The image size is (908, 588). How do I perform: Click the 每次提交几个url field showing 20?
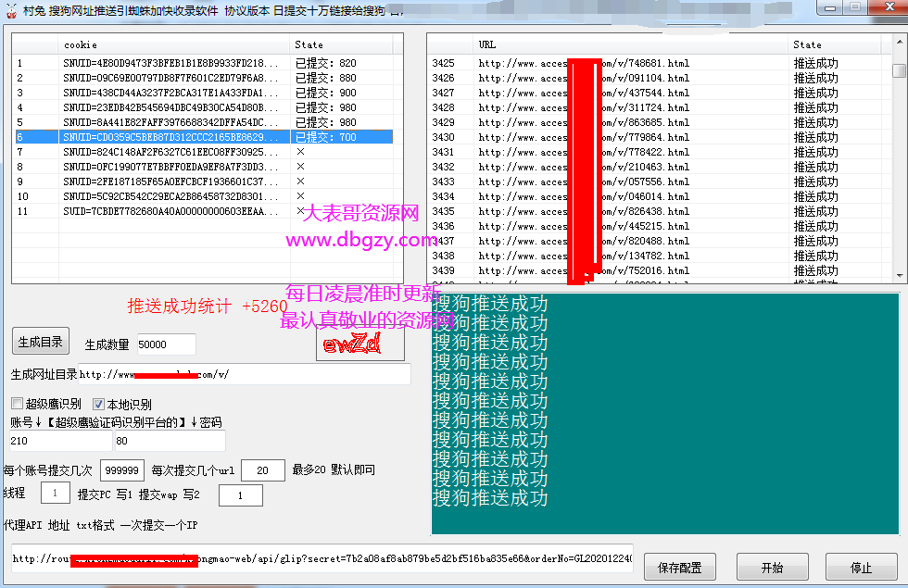click(x=262, y=470)
